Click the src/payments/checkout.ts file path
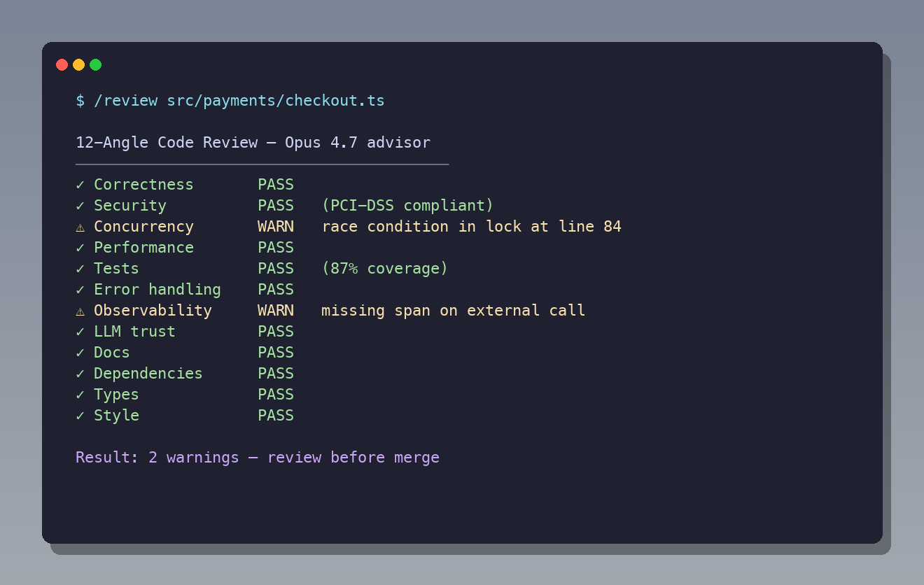This screenshot has width=924, height=585. coord(275,101)
